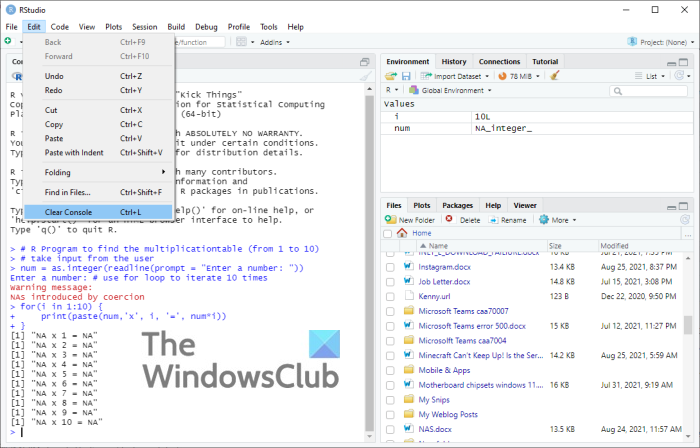Sort files by the Name column header
This screenshot has height=448, width=700.
481,245
